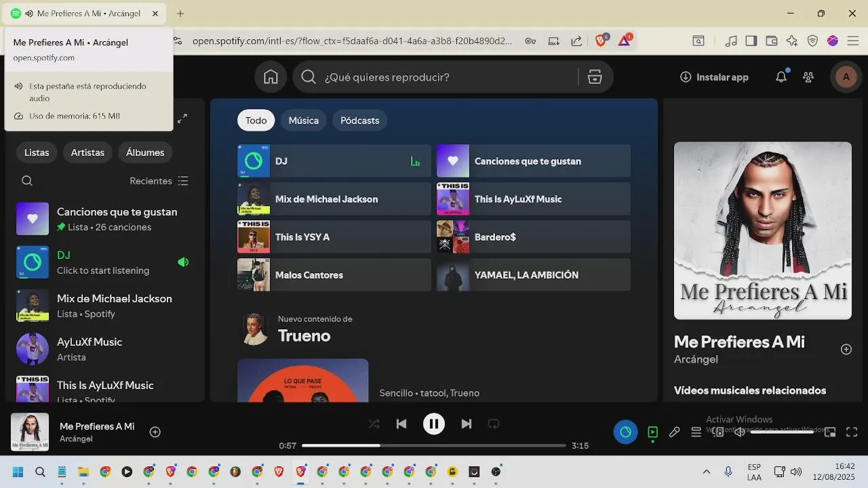This screenshot has width=868, height=488.
Task: Filter library by Álbumes
Action: pyautogui.click(x=145, y=152)
